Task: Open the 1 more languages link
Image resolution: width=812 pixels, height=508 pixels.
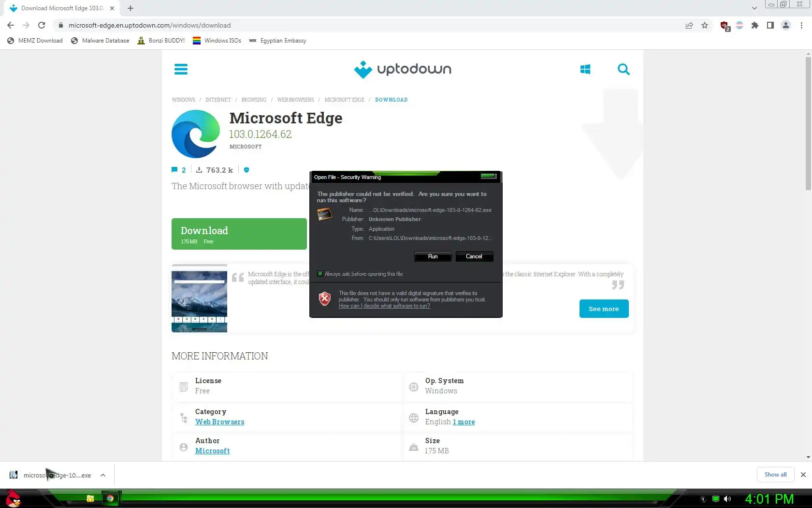Action: point(464,422)
